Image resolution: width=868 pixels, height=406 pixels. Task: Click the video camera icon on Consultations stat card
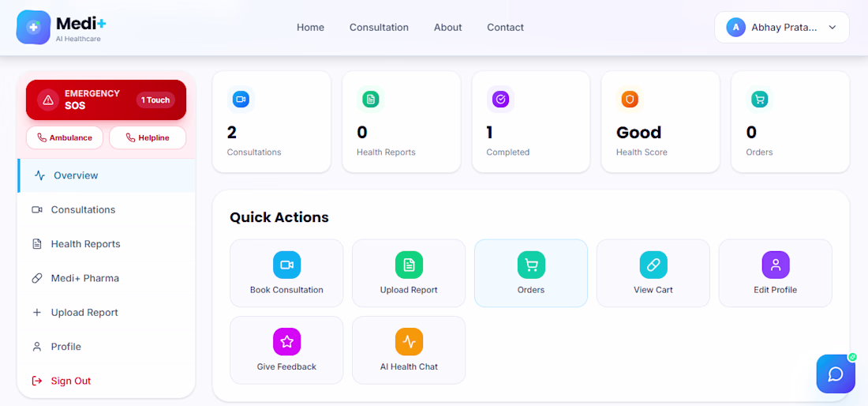241,100
